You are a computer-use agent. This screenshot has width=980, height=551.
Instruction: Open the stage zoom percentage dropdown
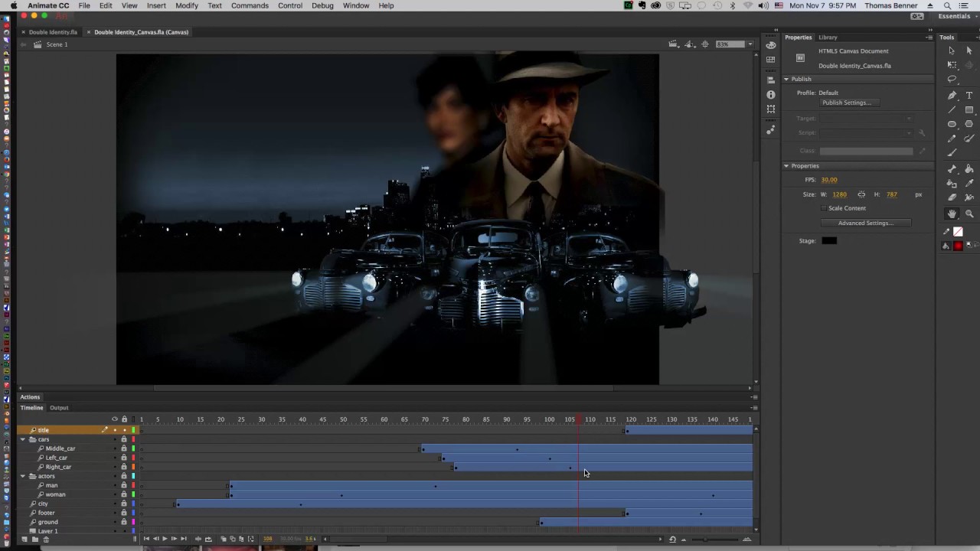pyautogui.click(x=750, y=44)
